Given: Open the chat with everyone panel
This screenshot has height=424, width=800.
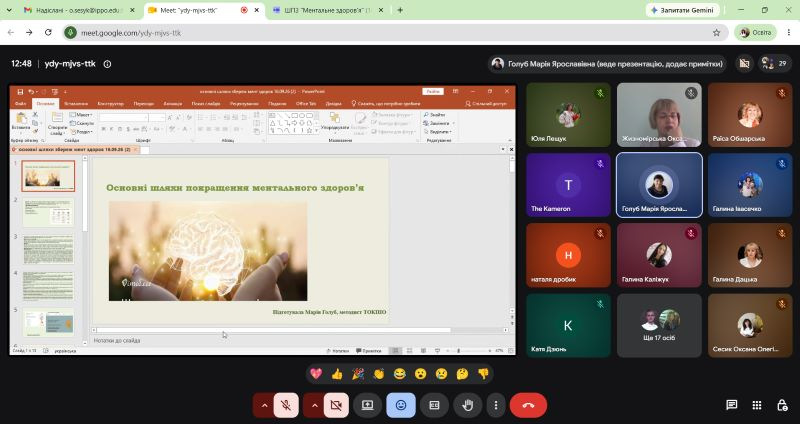Looking at the screenshot, I should click(732, 405).
